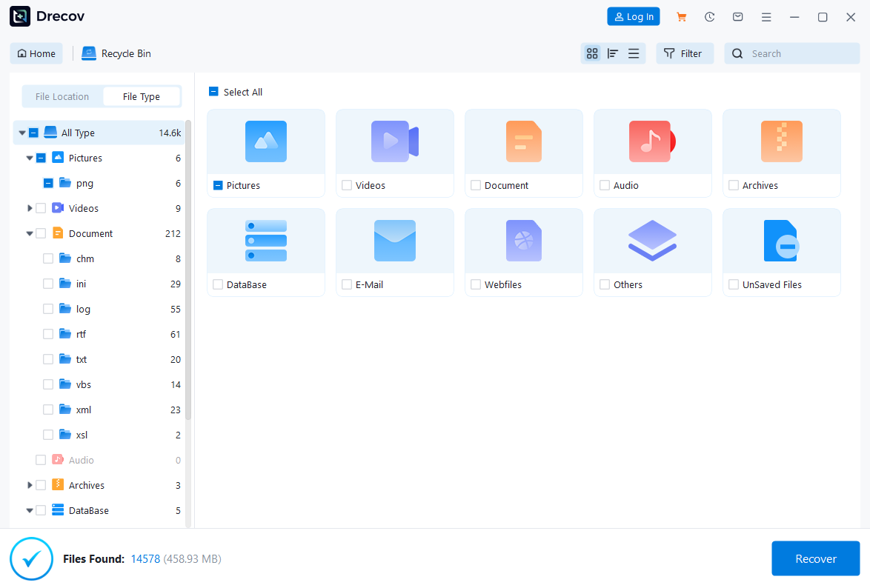The height and width of the screenshot is (588, 870).
Task: Click the recovery history clock icon
Action: click(x=709, y=16)
